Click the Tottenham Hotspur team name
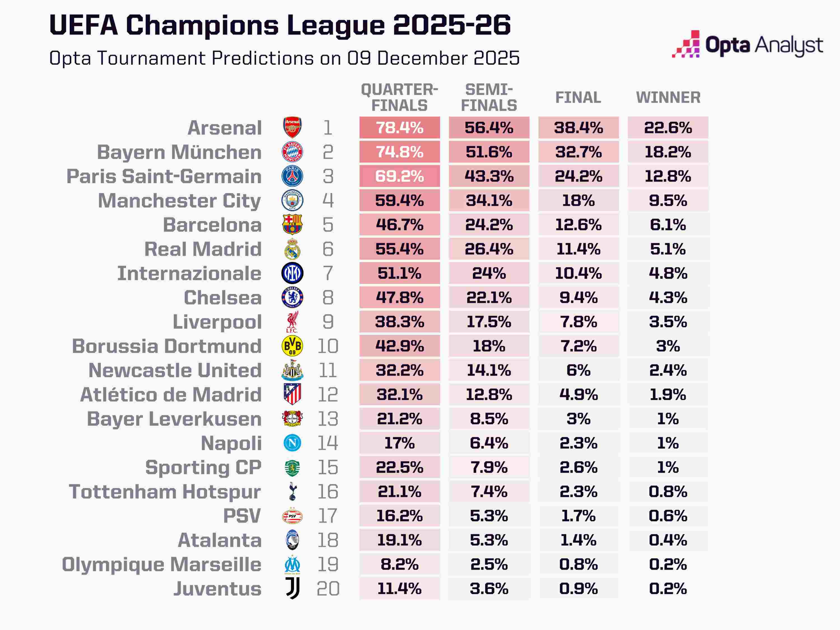This screenshot has width=840, height=630. click(165, 491)
